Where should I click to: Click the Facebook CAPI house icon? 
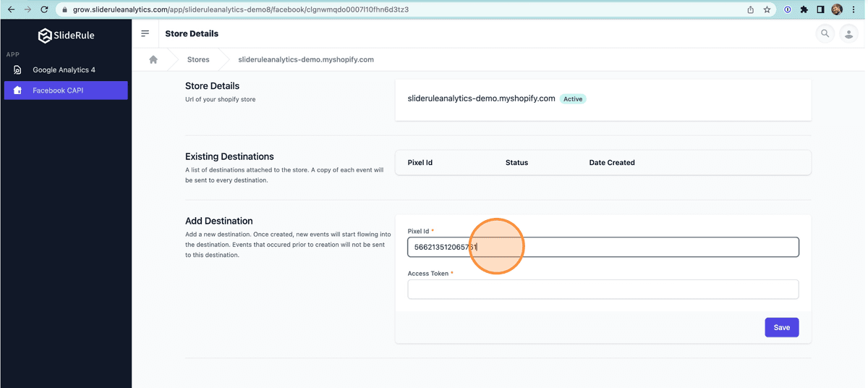17,90
